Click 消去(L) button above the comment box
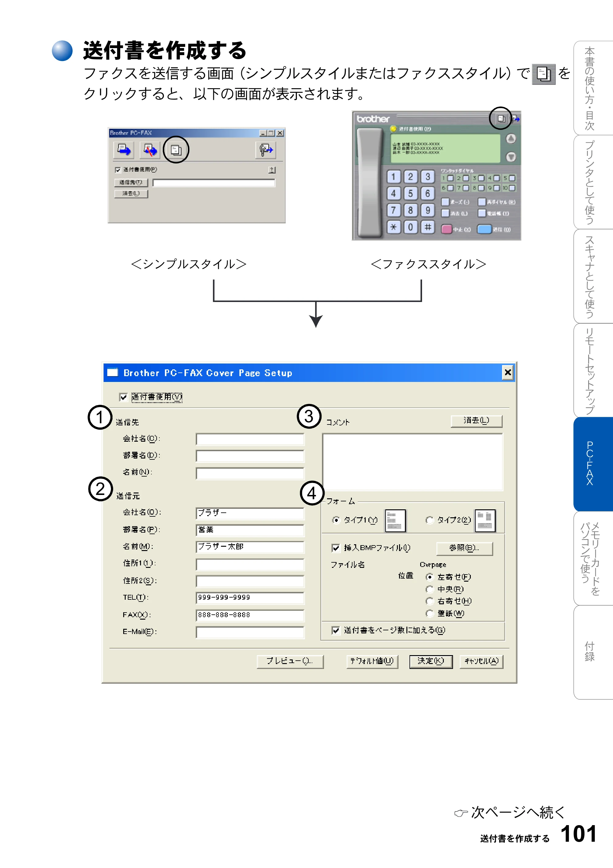This screenshot has height=868, width=613. pyautogui.click(x=476, y=421)
